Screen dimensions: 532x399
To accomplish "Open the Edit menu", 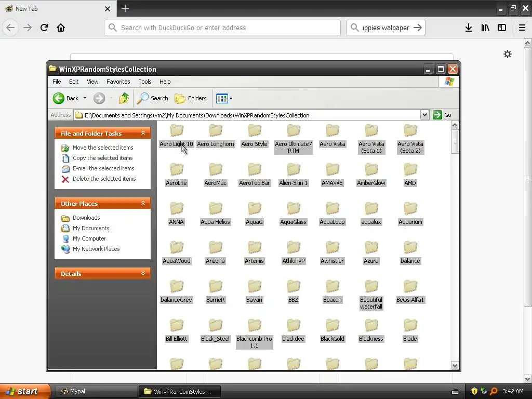I will (74, 82).
